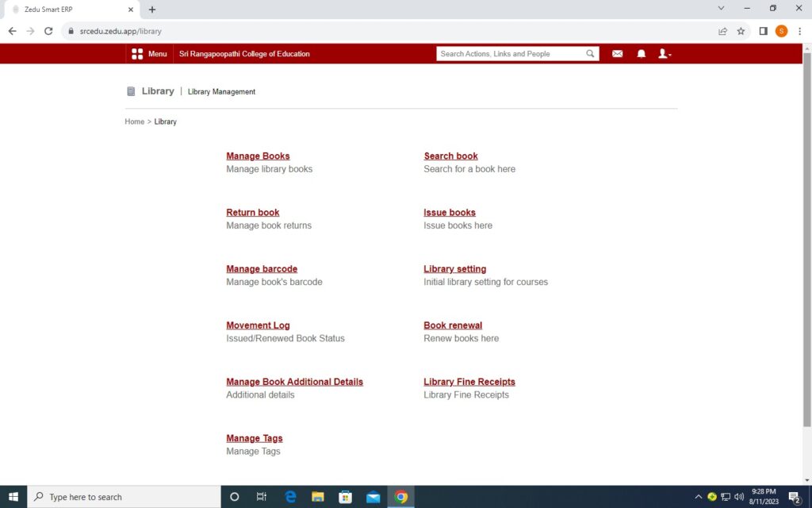
Task: Open the Chrome side panel icon
Action: click(x=763, y=31)
